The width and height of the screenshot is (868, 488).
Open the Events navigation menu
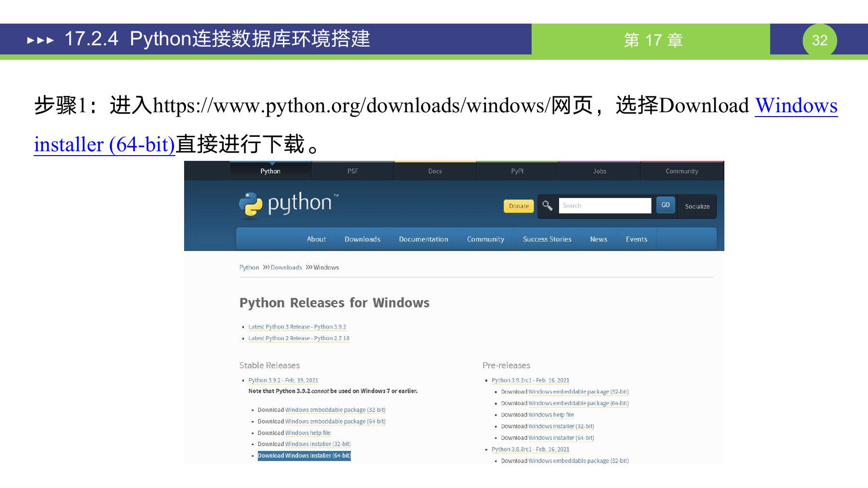[x=637, y=239]
